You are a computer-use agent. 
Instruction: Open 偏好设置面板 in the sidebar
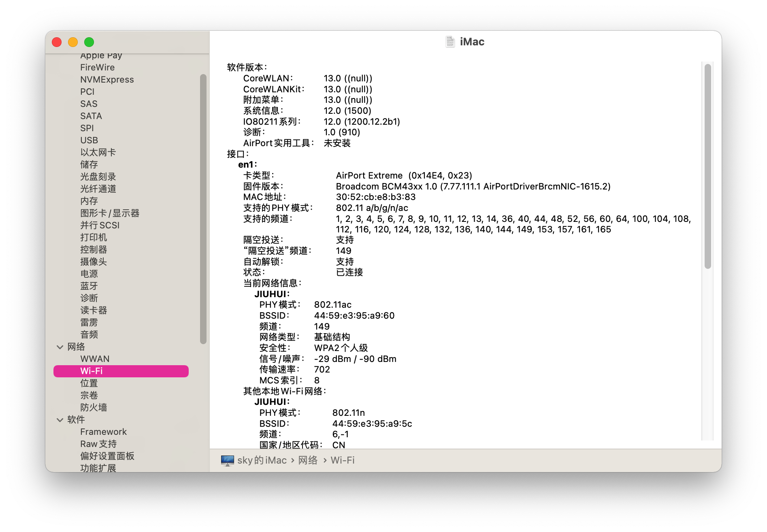[107, 456]
